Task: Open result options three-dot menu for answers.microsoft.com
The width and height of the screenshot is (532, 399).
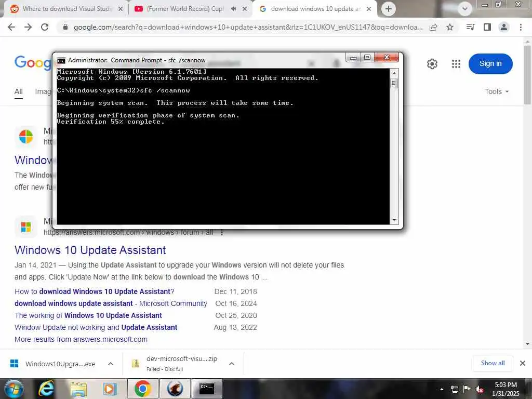Action: click(x=221, y=232)
